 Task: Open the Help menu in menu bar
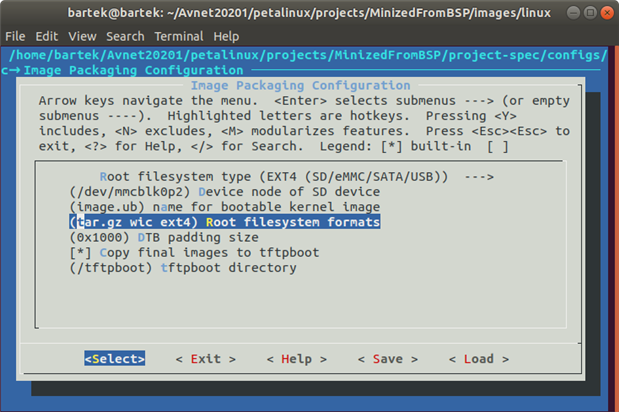pyautogui.click(x=227, y=36)
